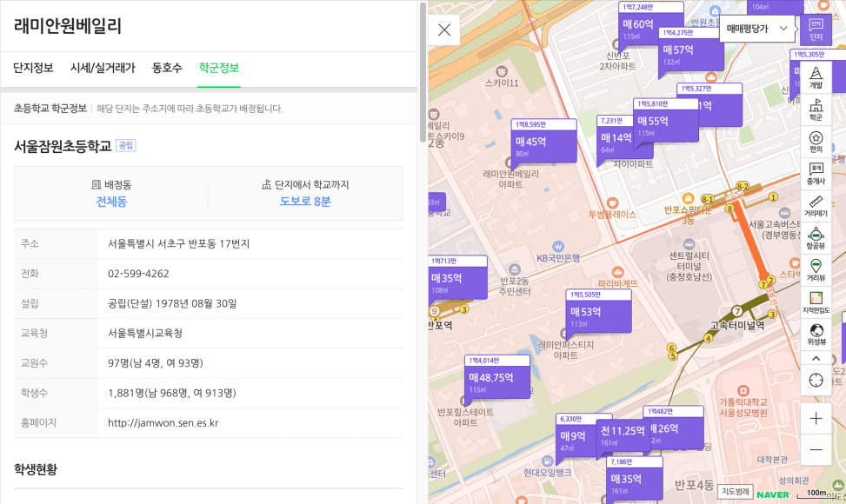
Task: Select the 동호수 tab
Action: tap(167, 68)
